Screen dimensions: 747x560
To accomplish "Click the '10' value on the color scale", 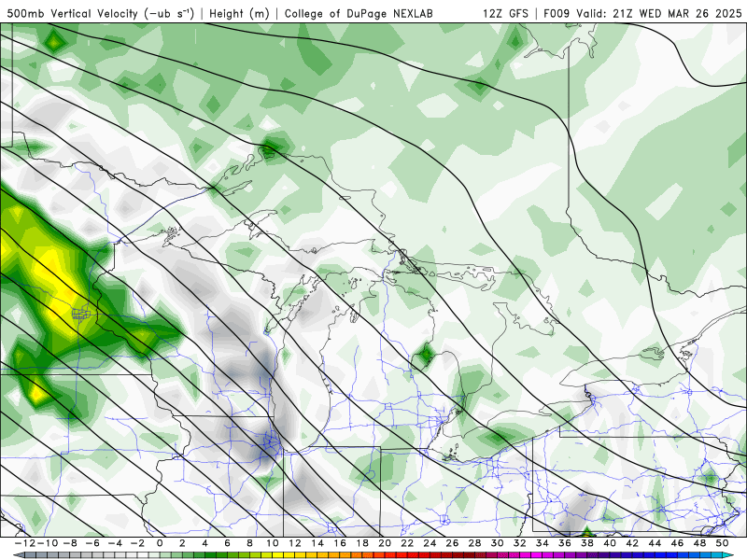I will 272,543.
